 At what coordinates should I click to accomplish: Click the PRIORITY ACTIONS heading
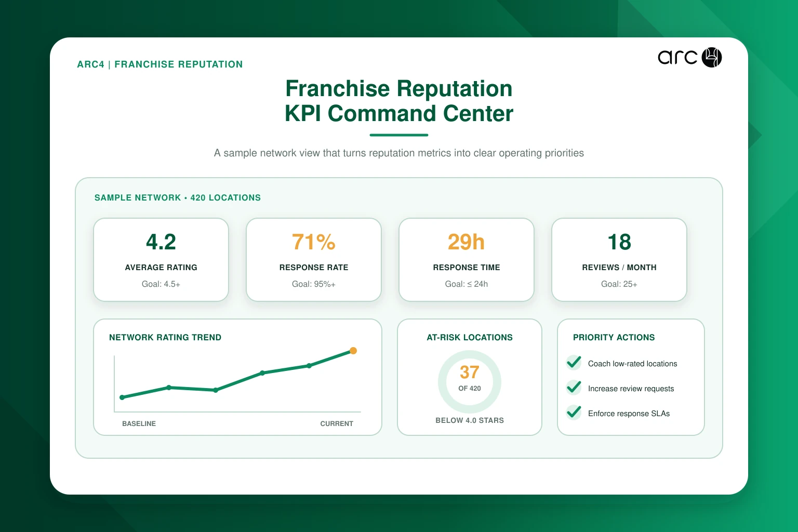tap(614, 338)
